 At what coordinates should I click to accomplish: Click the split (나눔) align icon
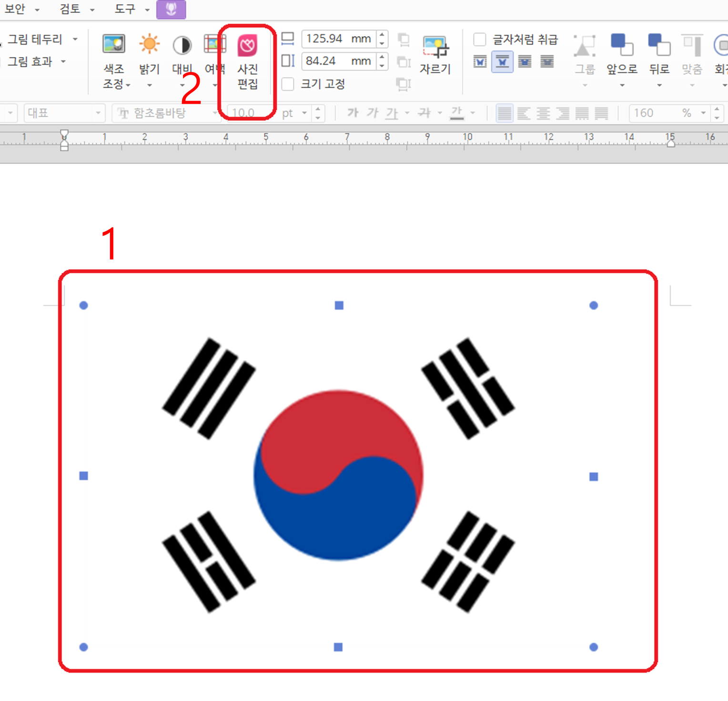[x=601, y=113]
